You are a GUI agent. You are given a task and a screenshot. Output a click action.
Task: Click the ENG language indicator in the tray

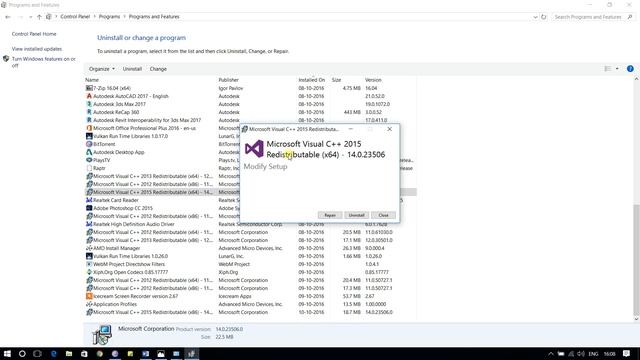click(x=593, y=354)
